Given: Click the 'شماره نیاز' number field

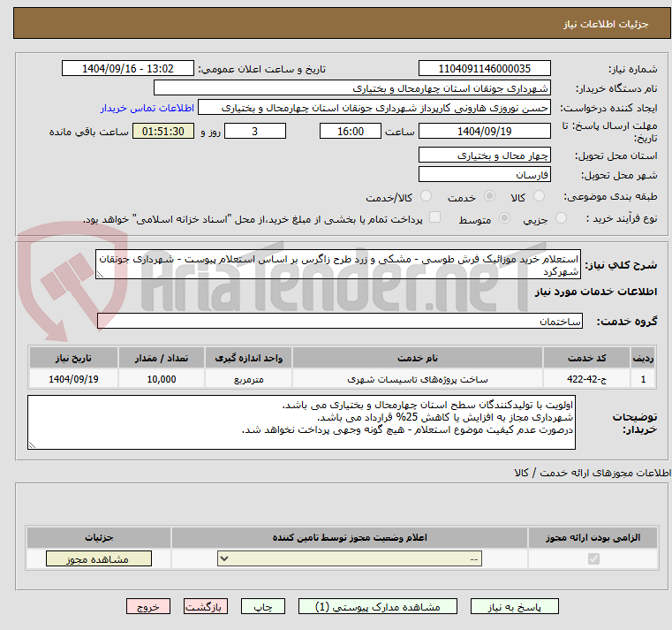Looking at the screenshot, I should (484, 69).
